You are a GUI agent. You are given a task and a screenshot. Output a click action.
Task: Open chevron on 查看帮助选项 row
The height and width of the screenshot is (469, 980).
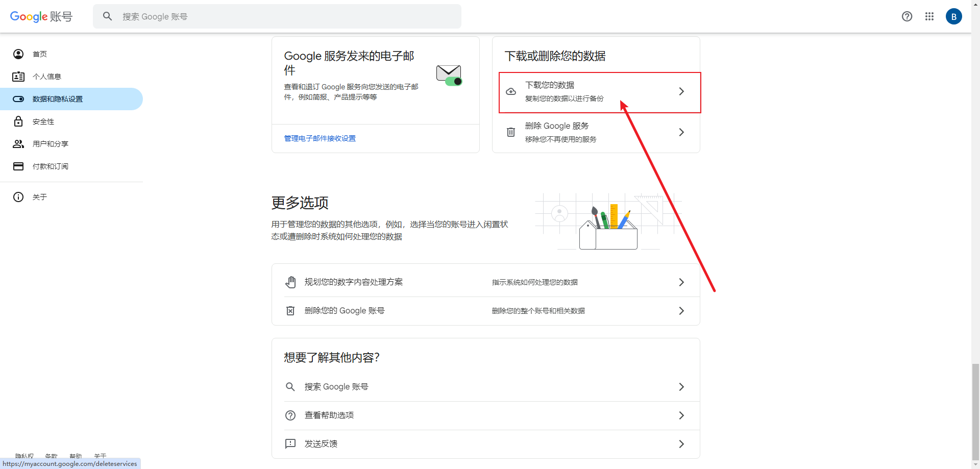tap(681, 415)
